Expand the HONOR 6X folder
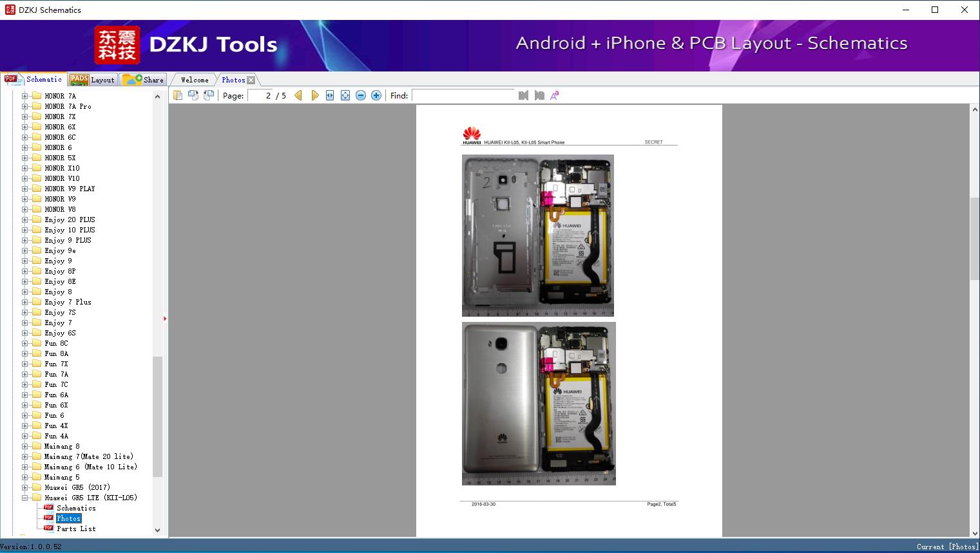Viewport: 980px width, 553px height. pos(24,127)
